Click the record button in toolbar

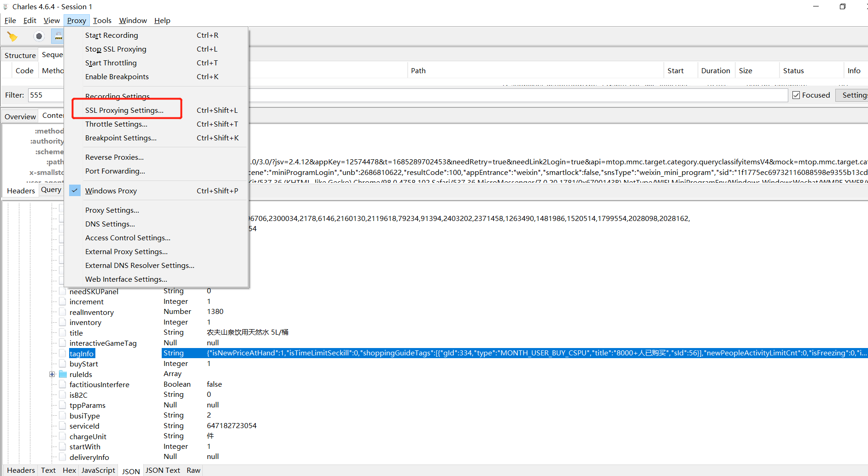pyautogui.click(x=39, y=36)
